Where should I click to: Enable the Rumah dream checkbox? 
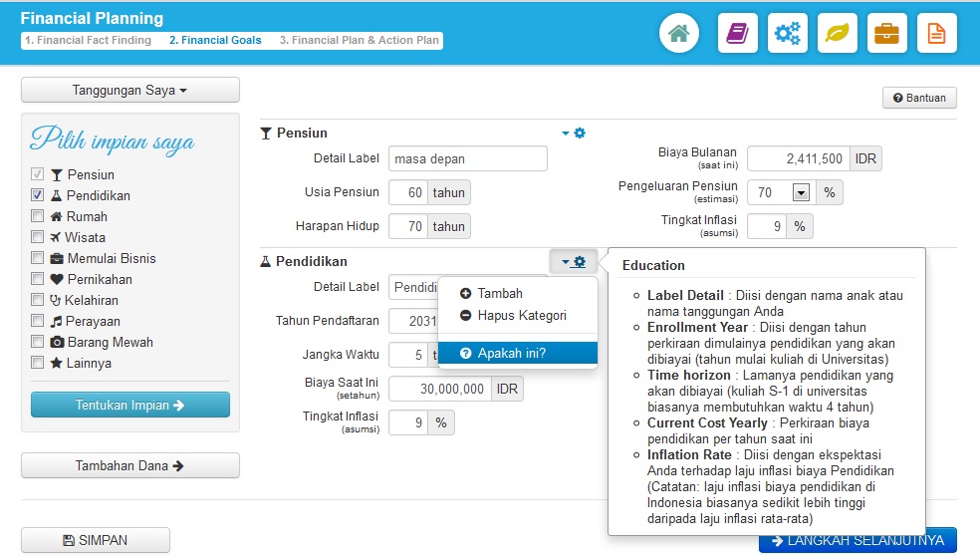(x=38, y=216)
